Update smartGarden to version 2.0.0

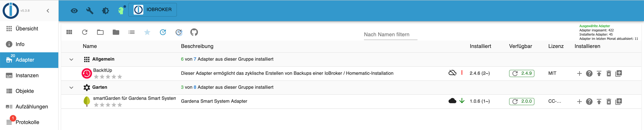click(x=522, y=102)
